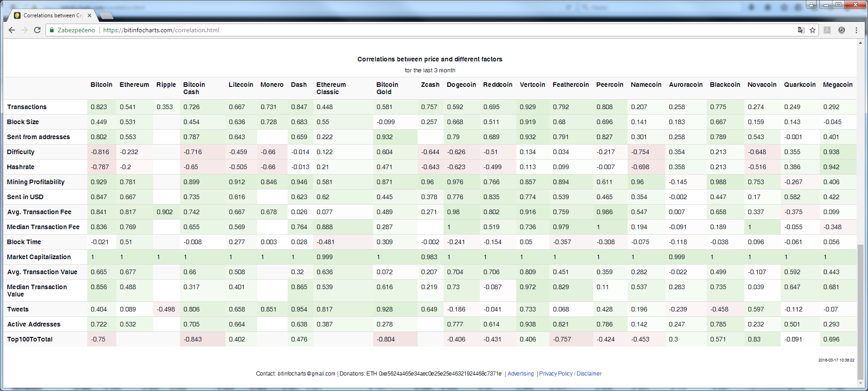Click Megacoin's Hashrate value 0.942
This screenshot has height=391, width=868.
click(831, 167)
